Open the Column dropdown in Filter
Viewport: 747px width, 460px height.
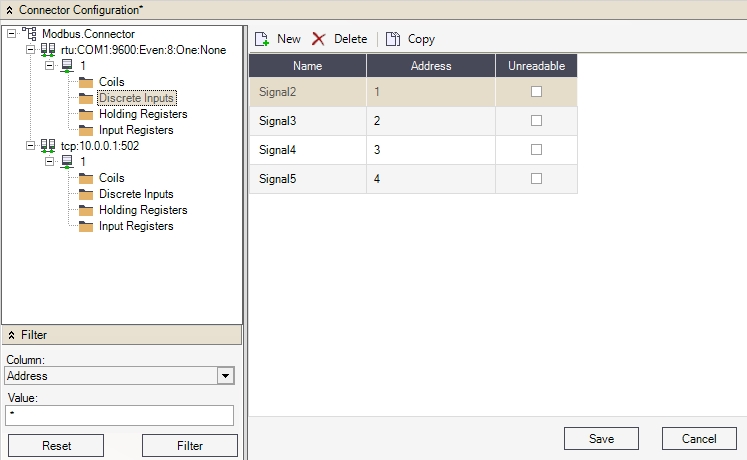226,376
